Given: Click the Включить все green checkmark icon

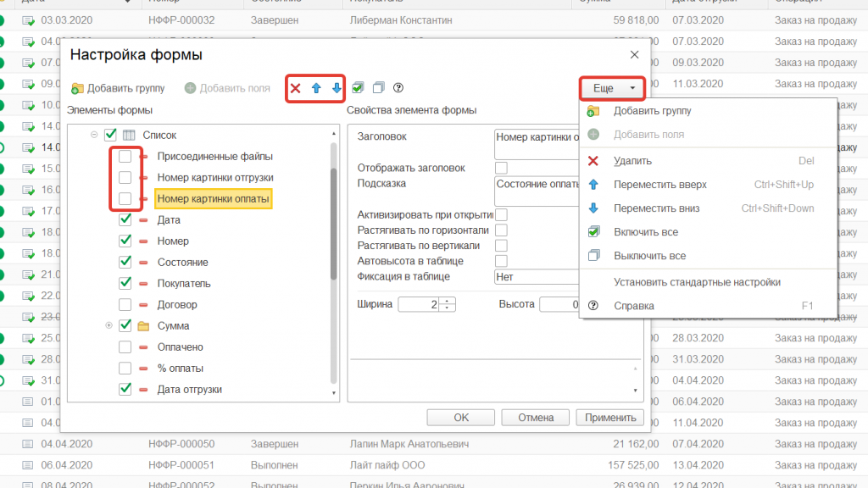Looking at the screenshot, I should [x=357, y=87].
